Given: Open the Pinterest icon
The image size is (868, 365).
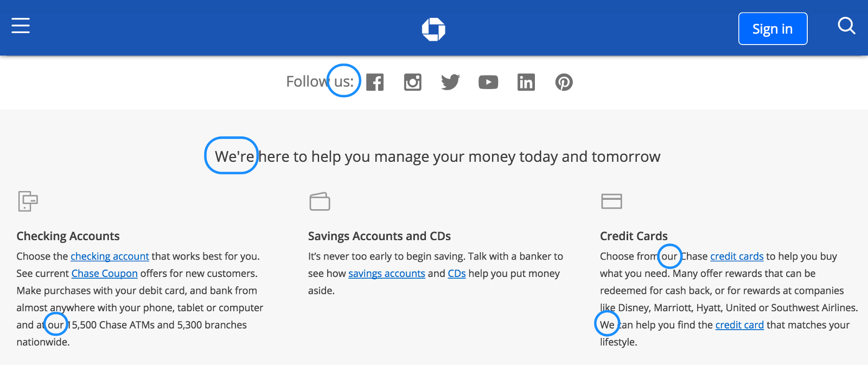Looking at the screenshot, I should click(x=564, y=82).
